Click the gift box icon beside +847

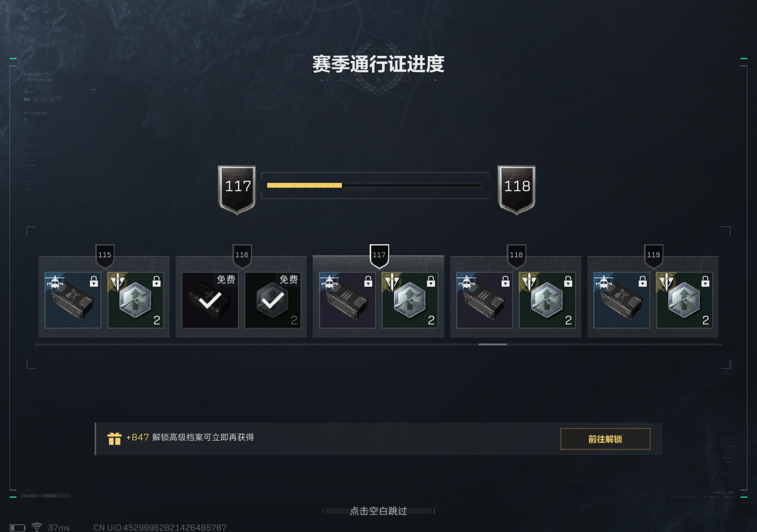click(114, 439)
